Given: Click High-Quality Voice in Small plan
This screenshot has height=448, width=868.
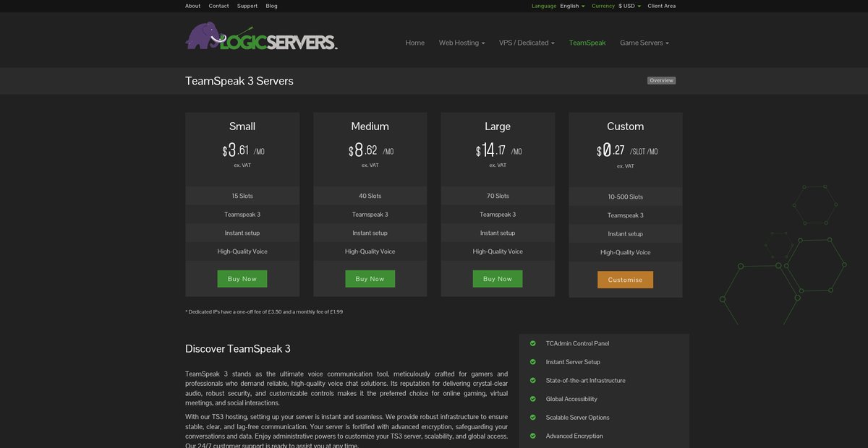Looking at the screenshot, I should tap(242, 251).
